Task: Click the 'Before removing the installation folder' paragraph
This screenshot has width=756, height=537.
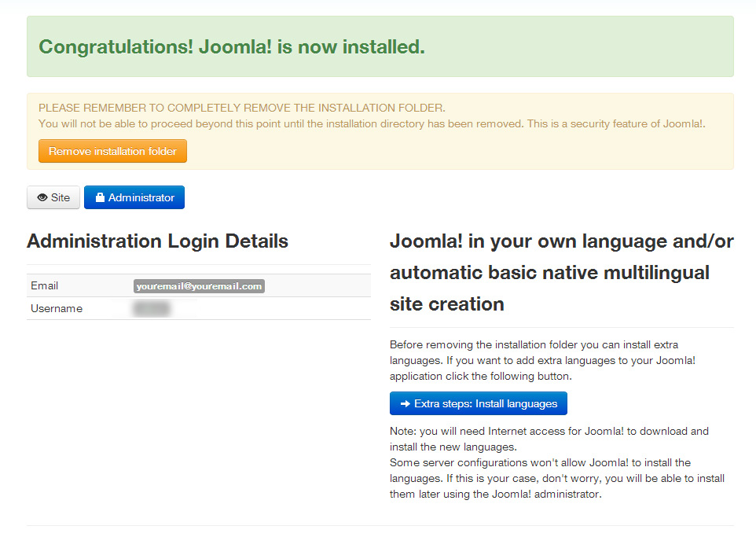Action: coord(542,360)
